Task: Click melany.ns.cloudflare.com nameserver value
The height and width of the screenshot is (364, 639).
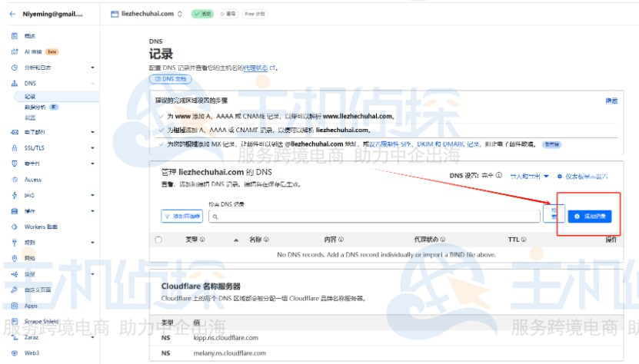Action: click(x=229, y=353)
